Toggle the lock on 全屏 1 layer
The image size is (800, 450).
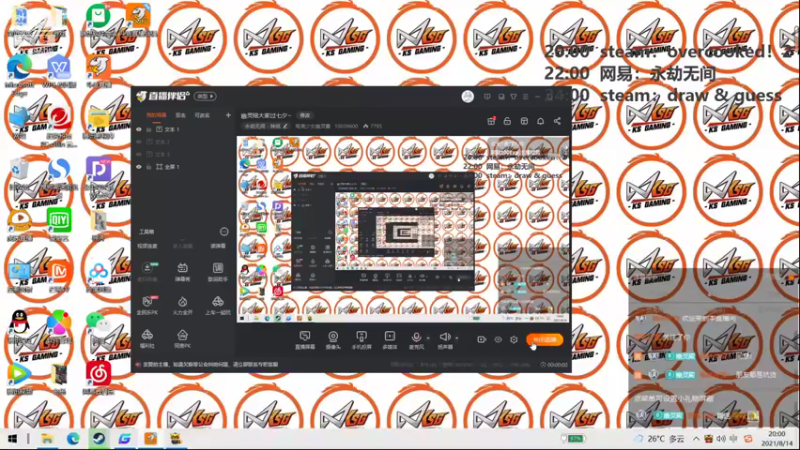coord(149,167)
